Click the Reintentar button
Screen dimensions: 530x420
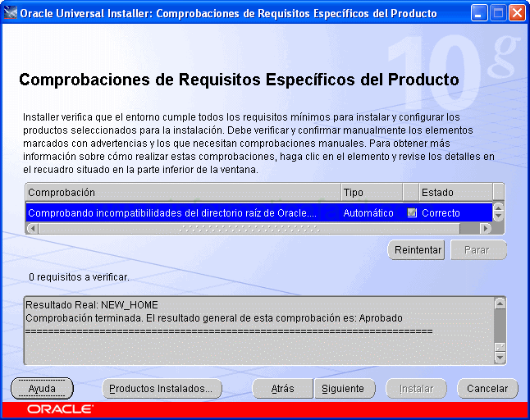click(416, 250)
